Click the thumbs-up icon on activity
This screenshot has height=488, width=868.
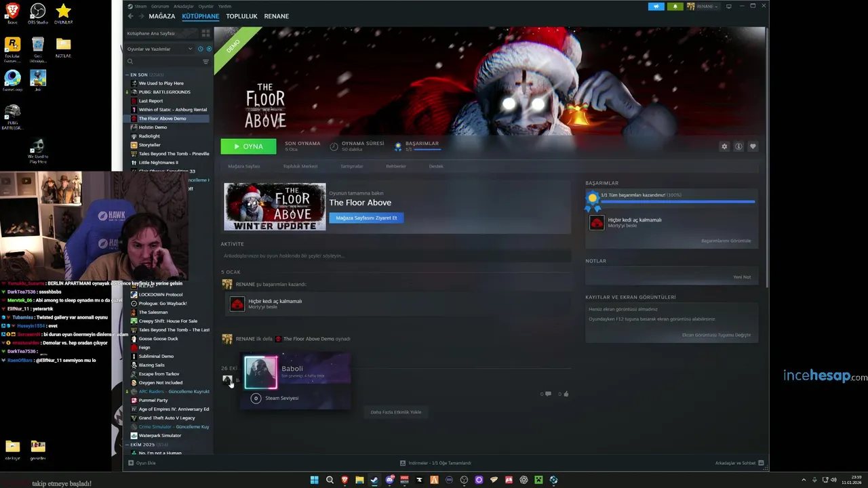pyautogui.click(x=566, y=394)
